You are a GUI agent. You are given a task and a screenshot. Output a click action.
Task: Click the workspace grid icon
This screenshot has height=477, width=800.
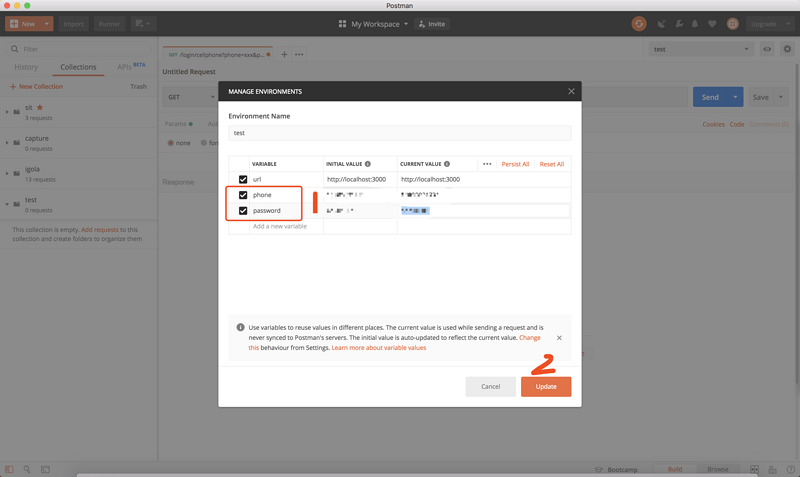tap(342, 24)
